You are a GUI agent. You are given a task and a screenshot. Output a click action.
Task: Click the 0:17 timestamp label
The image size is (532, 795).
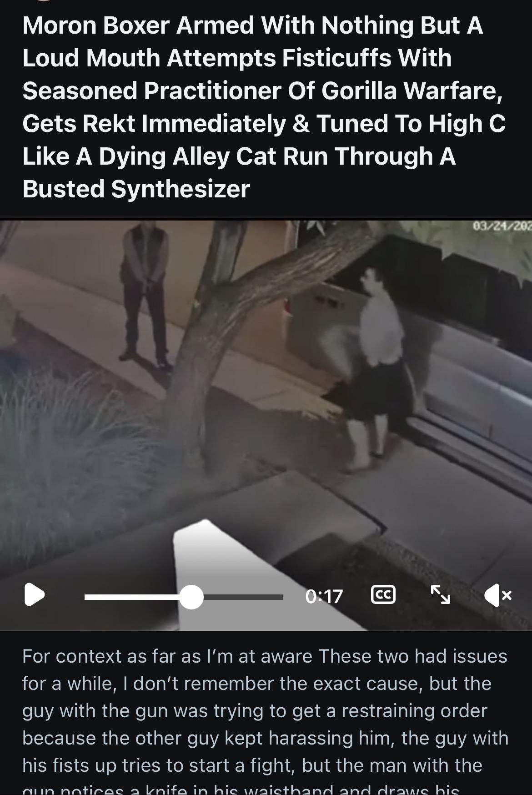(x=324, y=596)
